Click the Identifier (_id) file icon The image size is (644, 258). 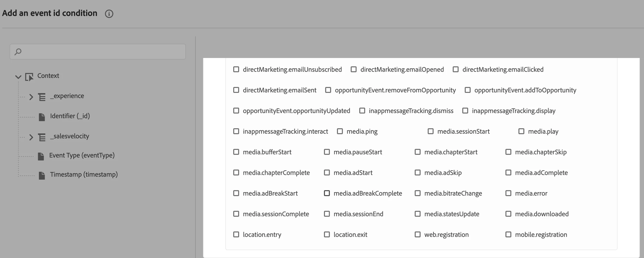coord(42,117)
